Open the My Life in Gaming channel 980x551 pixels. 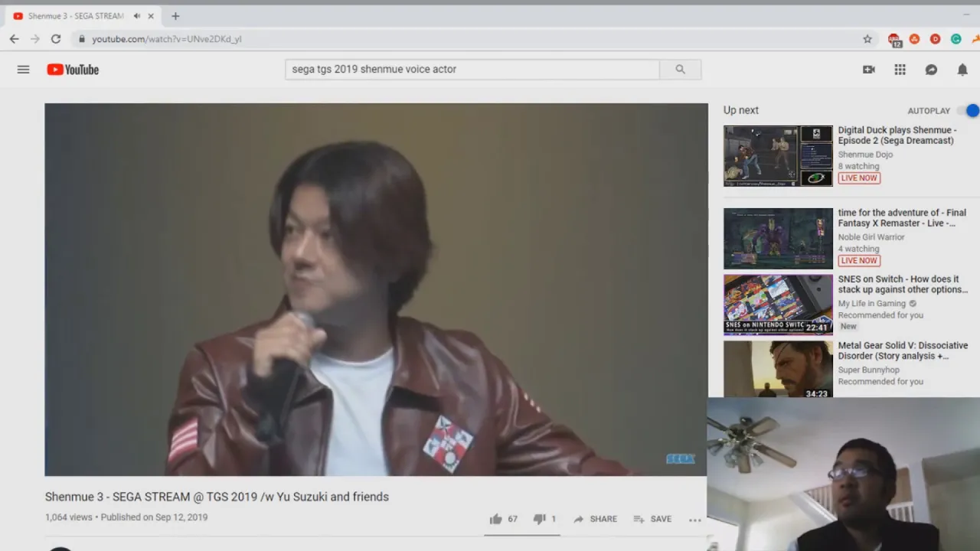point(871,304)
